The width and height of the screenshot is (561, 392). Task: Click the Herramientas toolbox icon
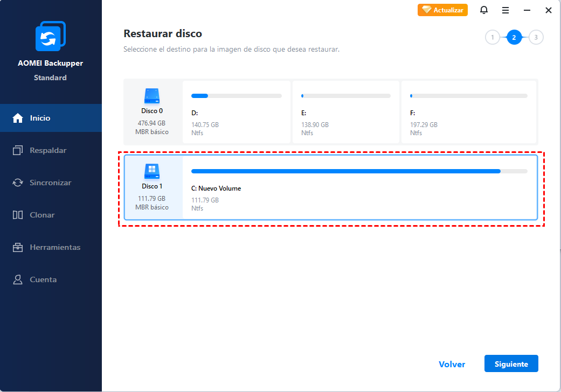coord(18,247)
